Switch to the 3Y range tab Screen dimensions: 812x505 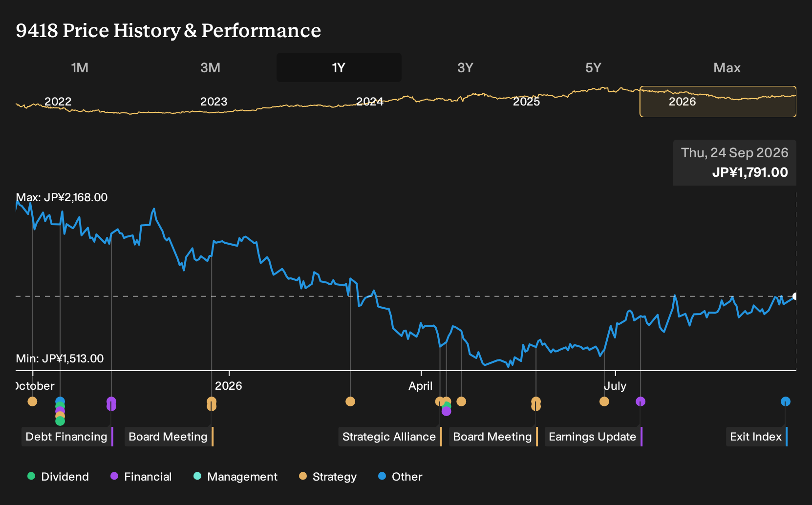[x=465, y=67]
